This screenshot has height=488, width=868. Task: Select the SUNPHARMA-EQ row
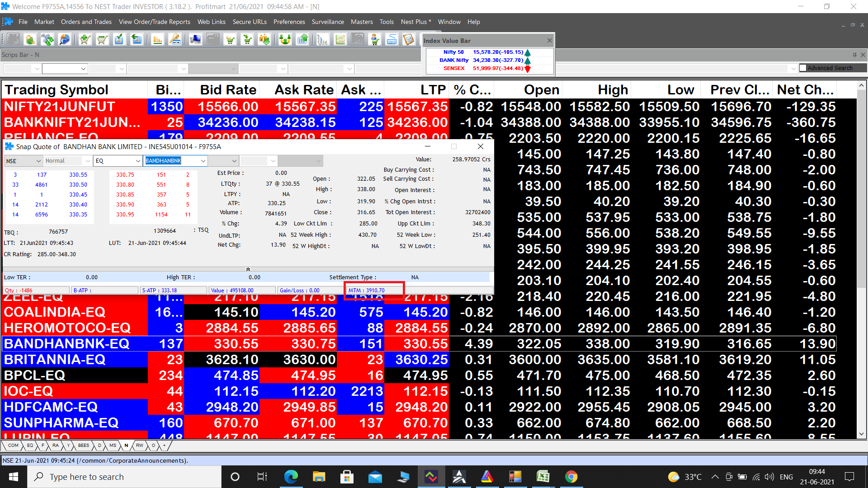click(x=419, y=423)
